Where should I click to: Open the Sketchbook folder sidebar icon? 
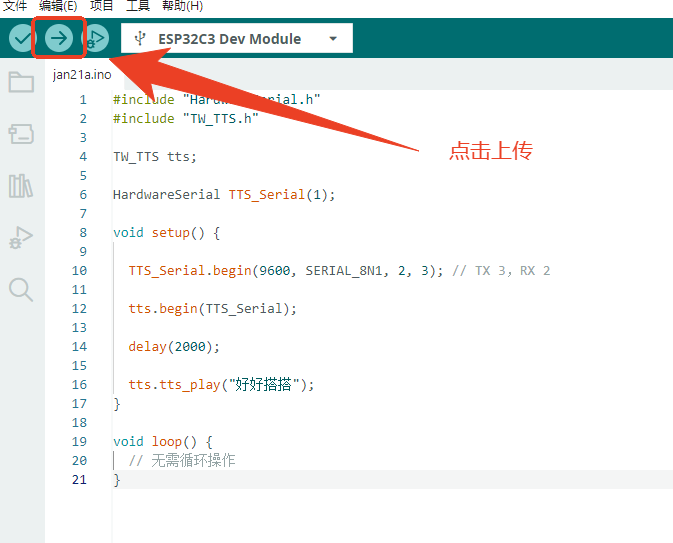(x=21, y=82)
